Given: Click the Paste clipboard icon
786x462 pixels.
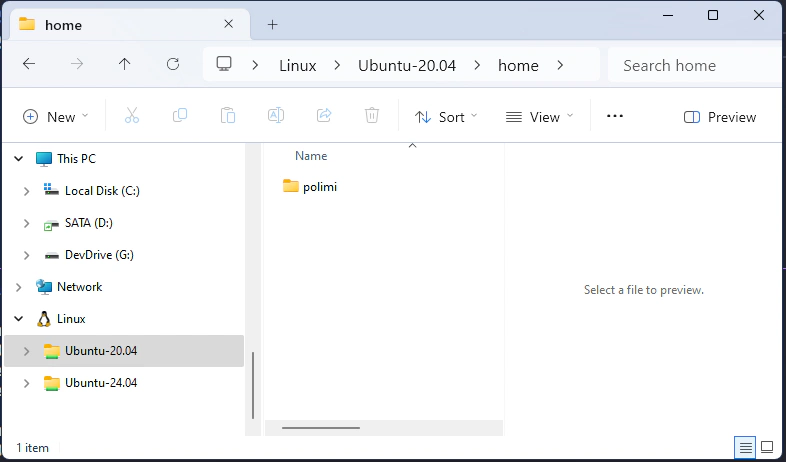Looking at the screenshot, I should tap(228, 117).
